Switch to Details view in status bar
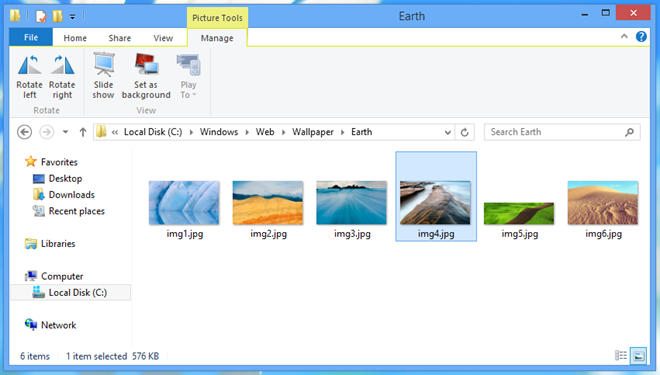Image resolution: width=660 pixels, height=375 pixels. click(621, 356)
